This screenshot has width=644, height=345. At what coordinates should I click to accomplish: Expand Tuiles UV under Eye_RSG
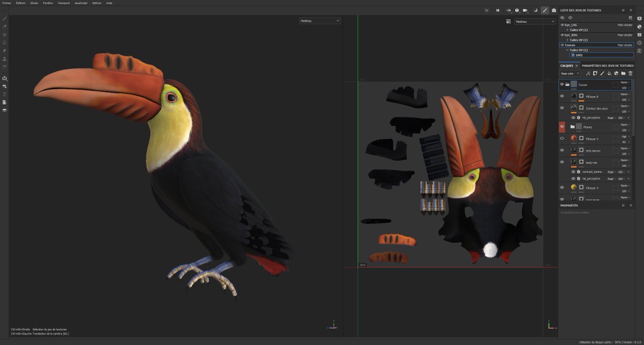click(567, 40)
